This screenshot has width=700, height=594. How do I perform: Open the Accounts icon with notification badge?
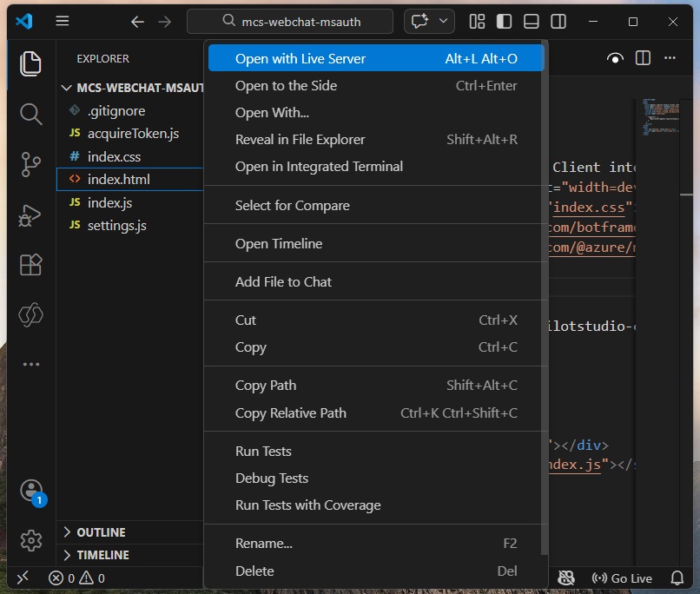[x=31, y=491]
